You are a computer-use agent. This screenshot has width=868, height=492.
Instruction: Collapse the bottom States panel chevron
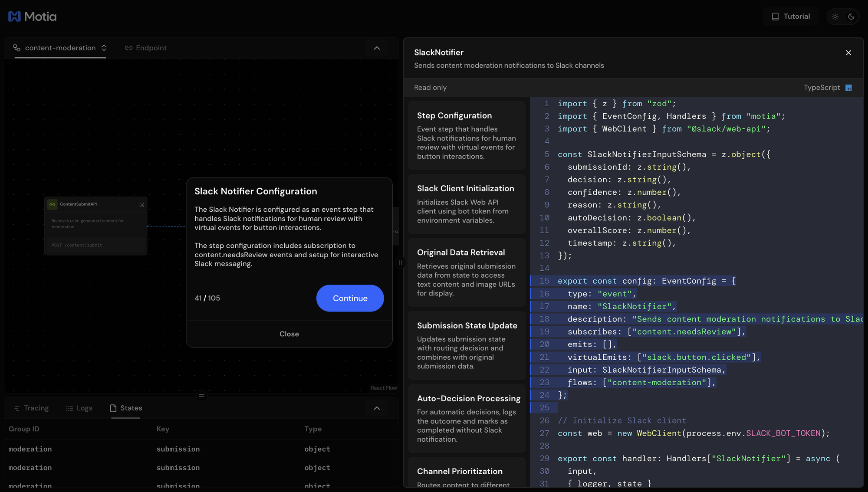tap(377, 408)
